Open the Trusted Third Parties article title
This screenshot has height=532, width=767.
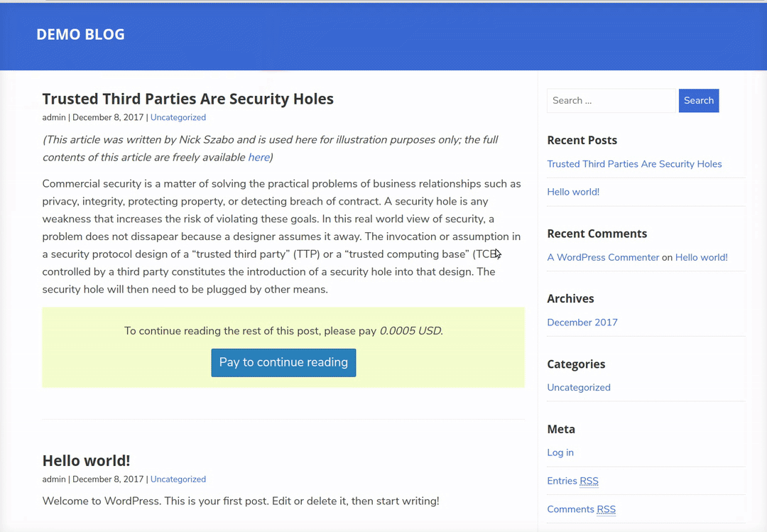[187, 99]
